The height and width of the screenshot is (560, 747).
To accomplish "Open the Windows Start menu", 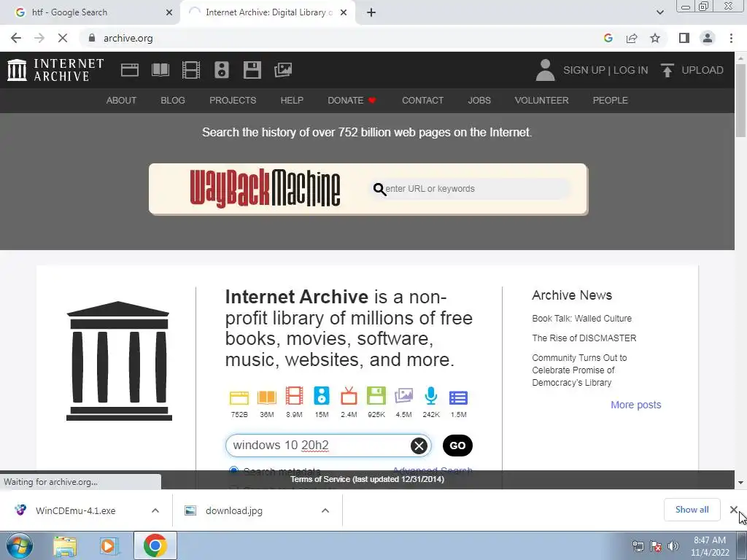I will (x=19, y=545).
